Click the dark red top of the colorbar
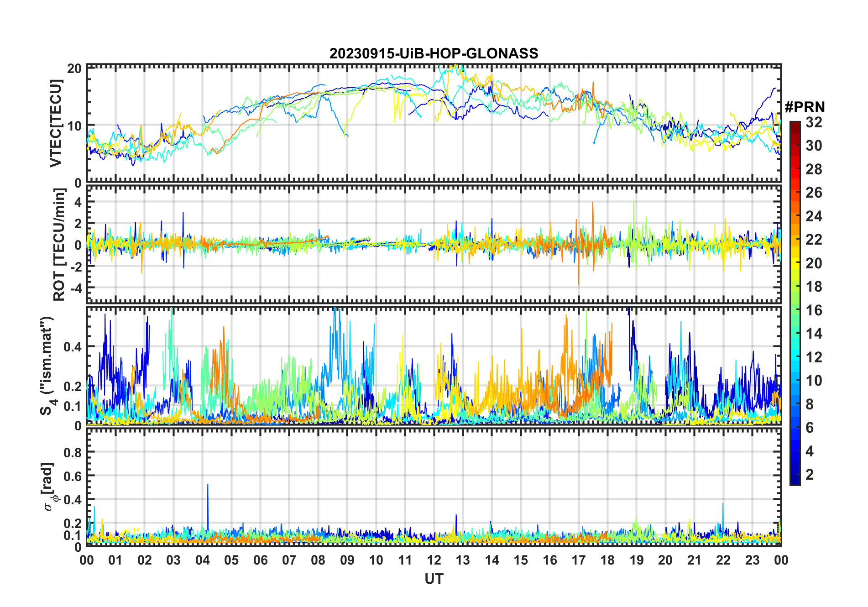This screenshot has width=868, height=607. [795, 125]
